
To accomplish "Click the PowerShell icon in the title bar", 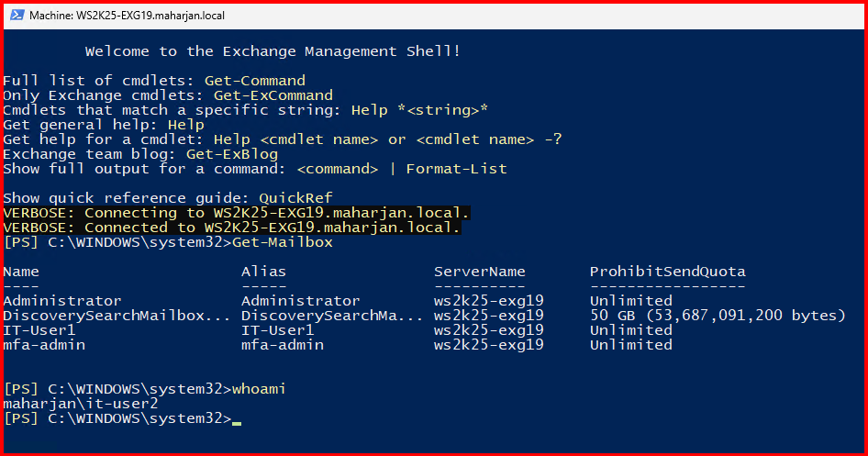I will click(16, 16).
